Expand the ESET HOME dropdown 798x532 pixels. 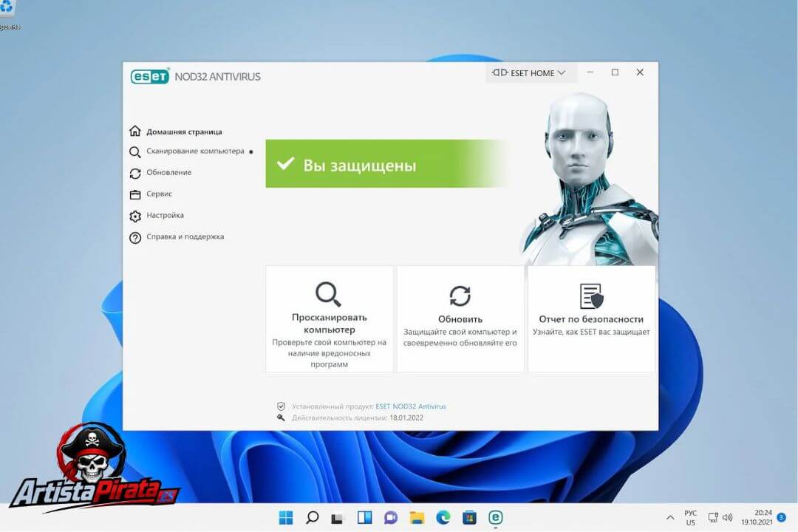[531, 73]
